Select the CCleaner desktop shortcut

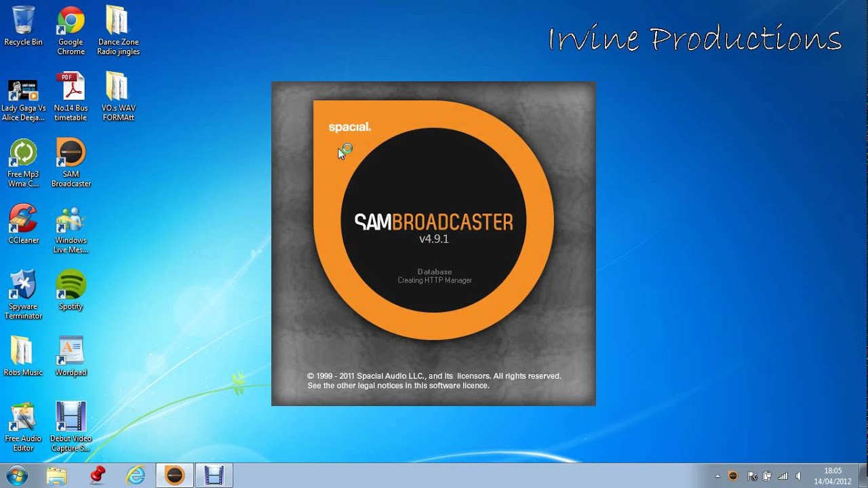(x=24, y=224)
